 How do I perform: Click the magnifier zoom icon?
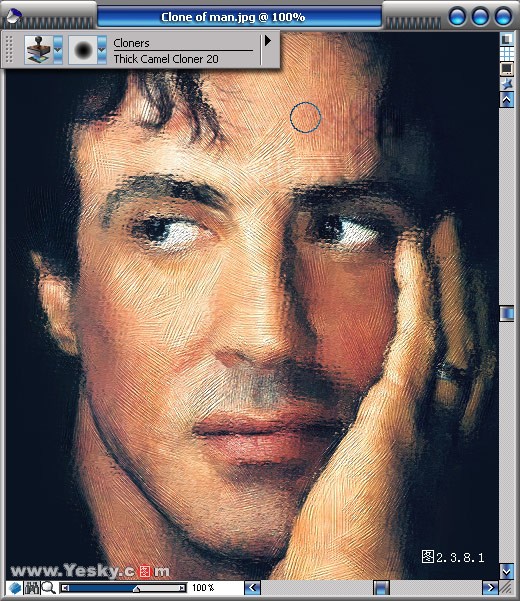[x=48, y=588]
